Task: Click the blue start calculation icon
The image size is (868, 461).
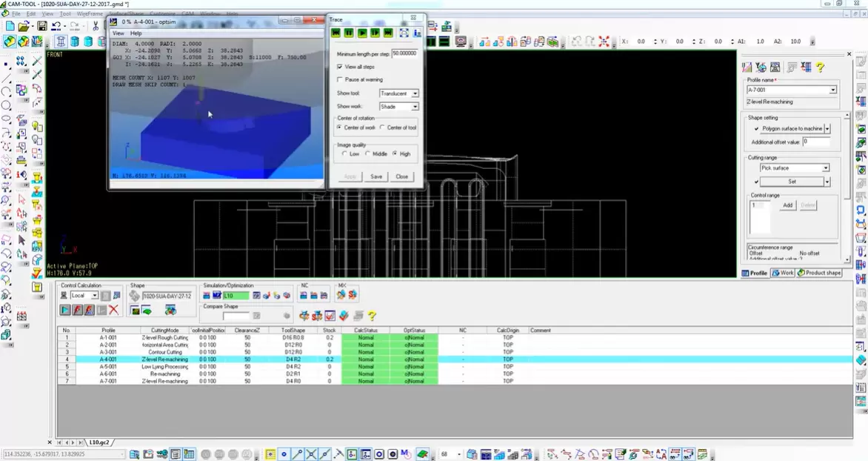Action: click(65, 311)
